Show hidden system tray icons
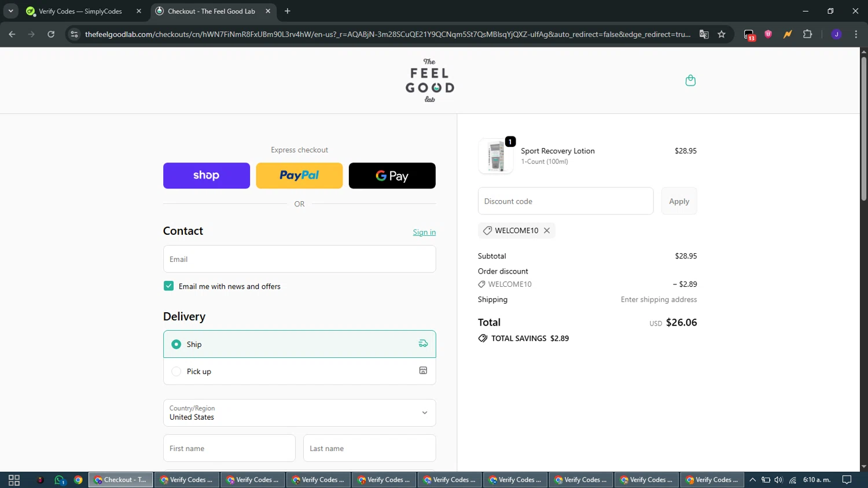Screen dimensions: 868x488 [x=752, y=480]
